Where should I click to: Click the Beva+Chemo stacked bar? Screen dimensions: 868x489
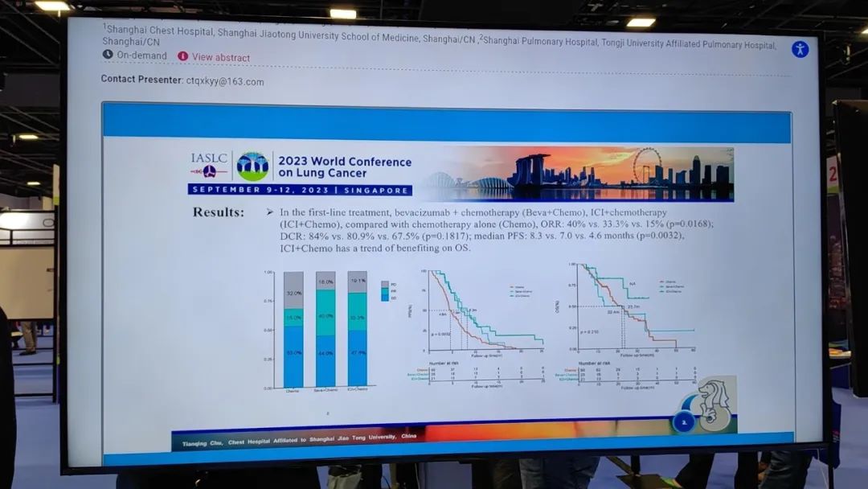click(x=325, y=330)
